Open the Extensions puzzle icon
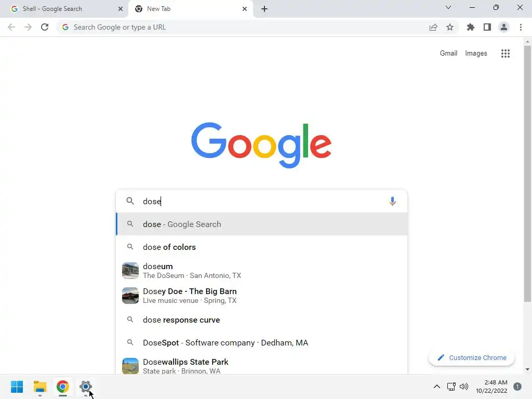Image resolution: width=532 pixels, height=399 pixels. 470,27
